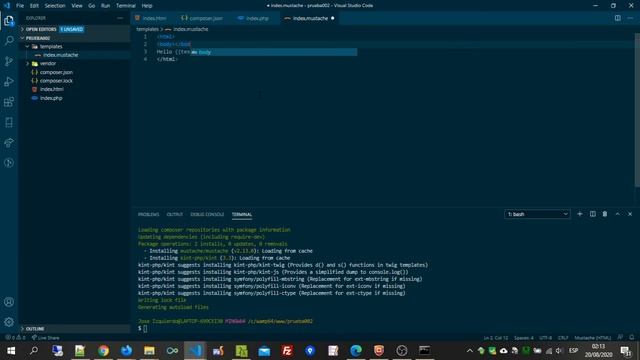Screen dimensions: 640x360
Task: Open the Manage gear icon
Action: 9,322
